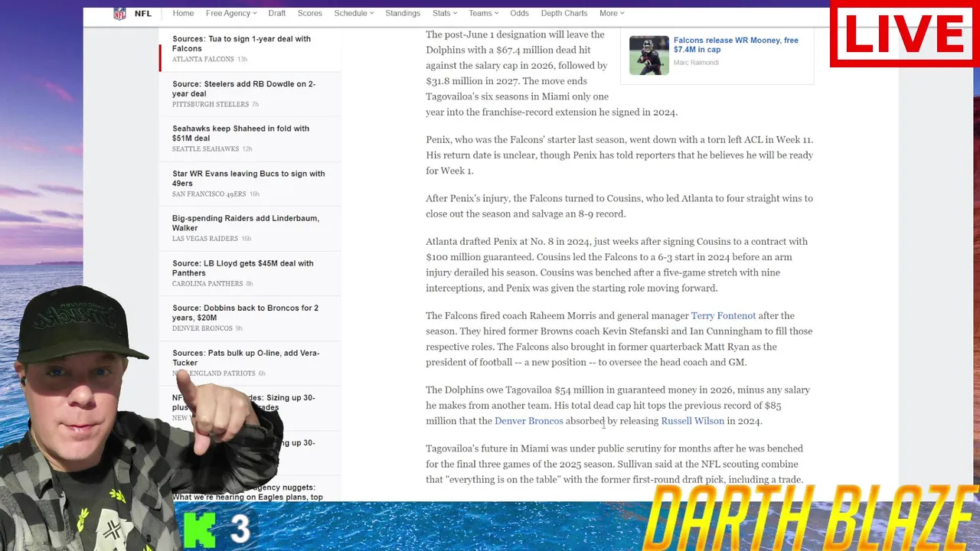
Task: Open the Scores nav item
Action: pos(310,13)
